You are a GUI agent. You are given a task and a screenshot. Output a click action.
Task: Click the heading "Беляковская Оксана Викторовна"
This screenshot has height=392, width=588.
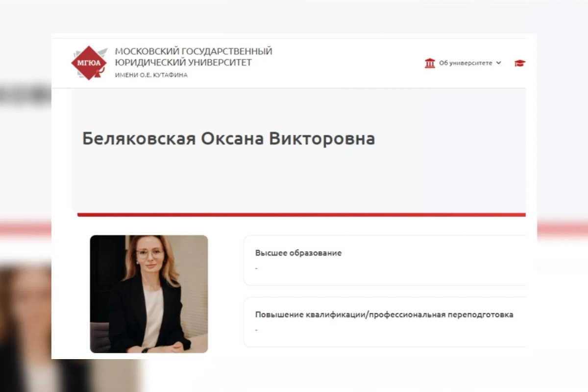coord(228,139)
